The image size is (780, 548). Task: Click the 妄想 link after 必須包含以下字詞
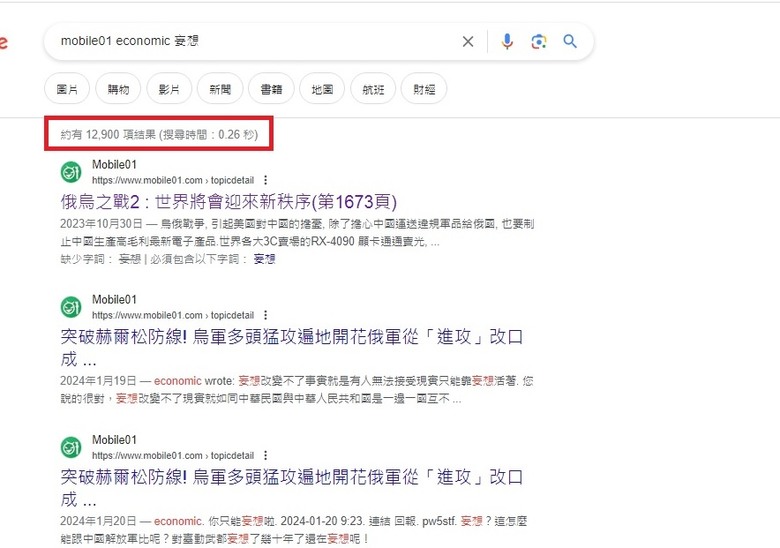point(265,259)
